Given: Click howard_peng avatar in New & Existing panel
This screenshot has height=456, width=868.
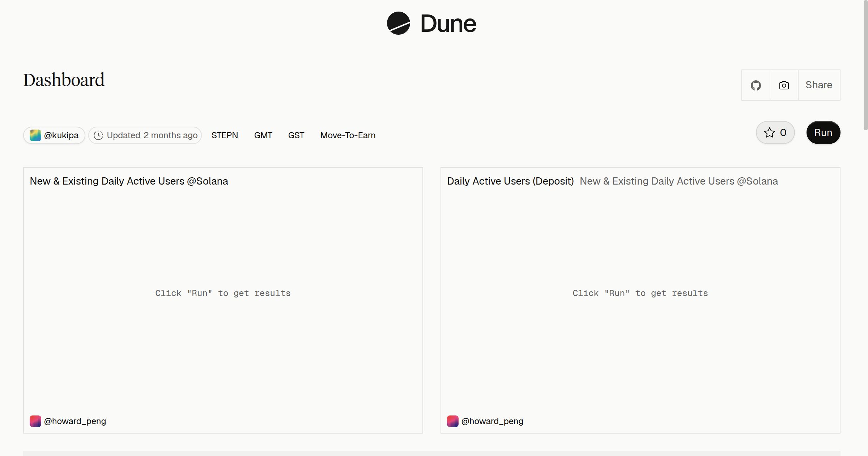Looking at the screenshot, I should pyautogui.click(x=35, y=421).
